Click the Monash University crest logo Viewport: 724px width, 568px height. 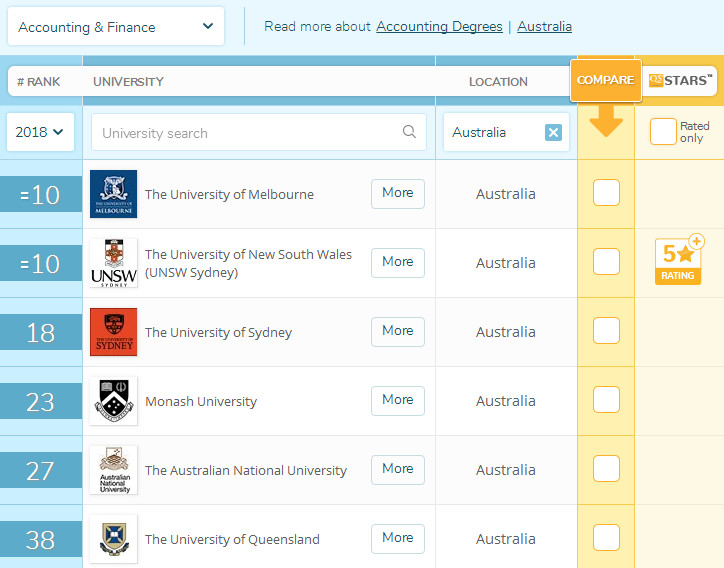click(x=113, y=401)
